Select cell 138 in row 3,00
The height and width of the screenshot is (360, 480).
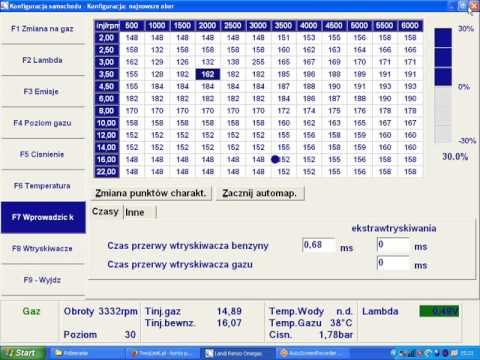[x=233, y=62]
